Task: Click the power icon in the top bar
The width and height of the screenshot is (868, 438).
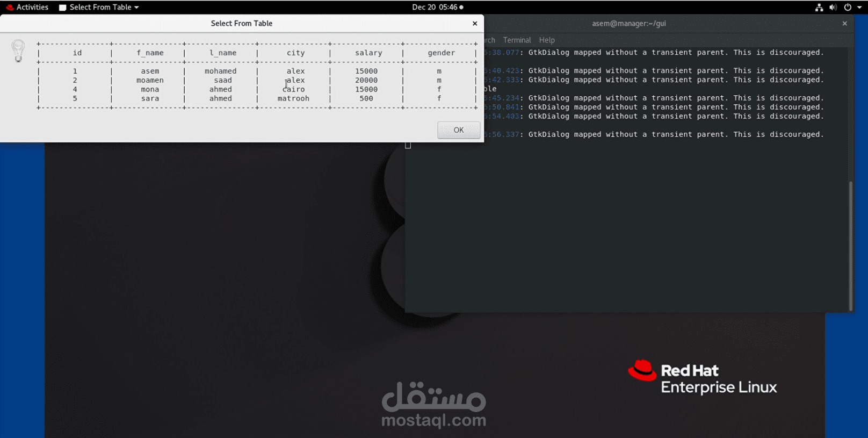Action: click(848, 7)
